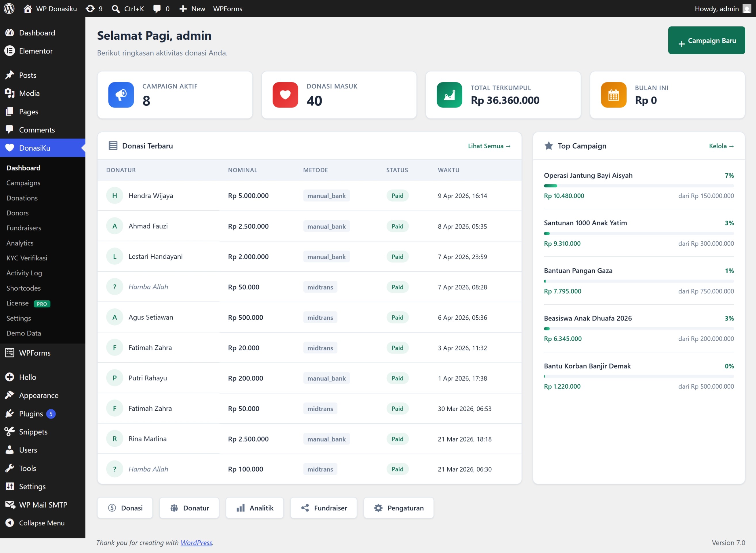Open the Snippets sidebar menu
The height and width of the screenshot is (553, 756).
coord(43,432)
